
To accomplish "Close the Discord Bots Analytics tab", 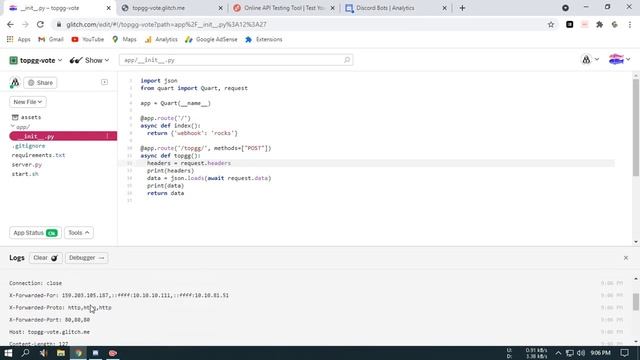I will click(x=444, y=8).
